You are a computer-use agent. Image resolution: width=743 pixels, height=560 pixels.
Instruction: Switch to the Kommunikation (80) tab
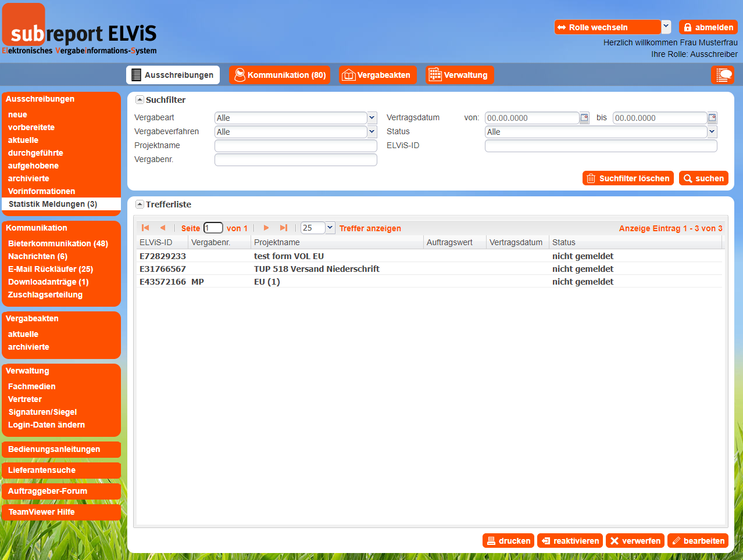(279, 75)
